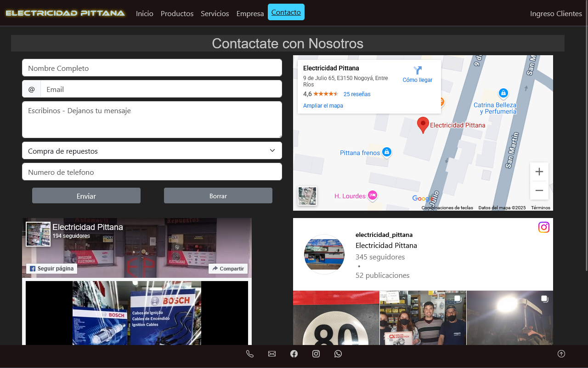This screenshot has height=368, width=588.
Task: Zoom out on the map
Action: (x=539, y=190)
